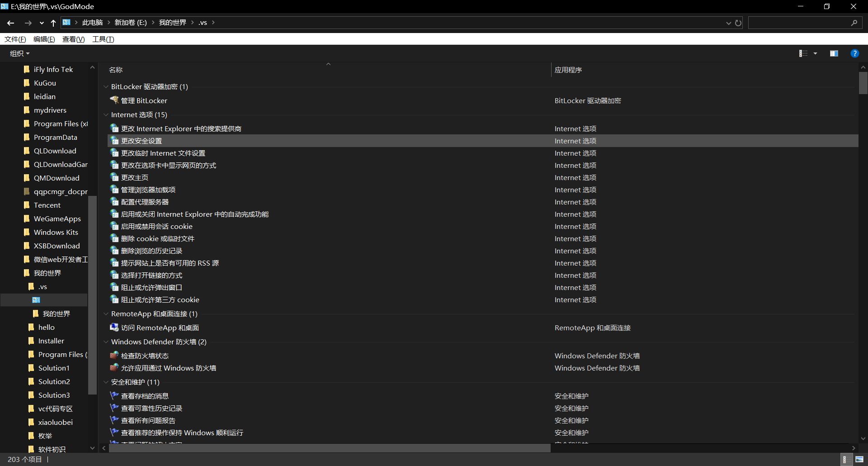Click the search magnifier icon
The height and width of the screenshot is (466, 868).
[x=854, y=23]
